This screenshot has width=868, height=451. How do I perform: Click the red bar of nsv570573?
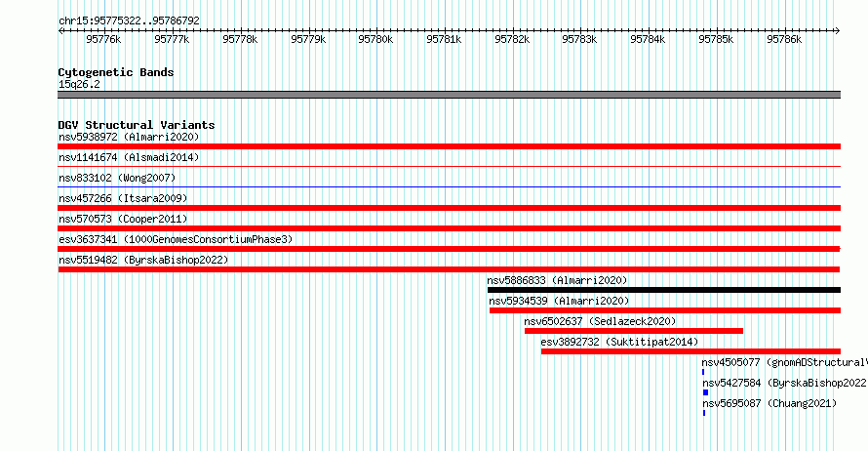(x=449, y=228)
